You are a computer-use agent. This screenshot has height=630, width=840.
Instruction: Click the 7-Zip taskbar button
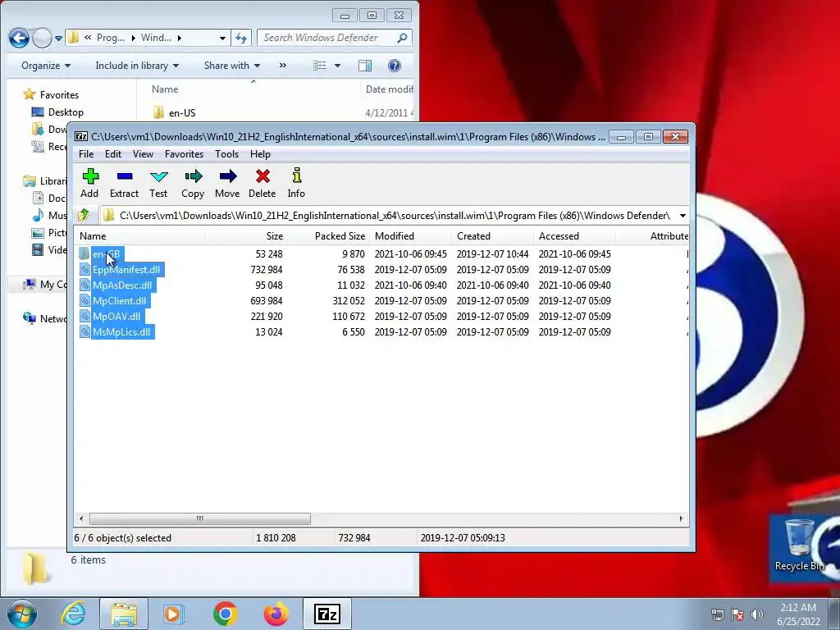(327, 614)
